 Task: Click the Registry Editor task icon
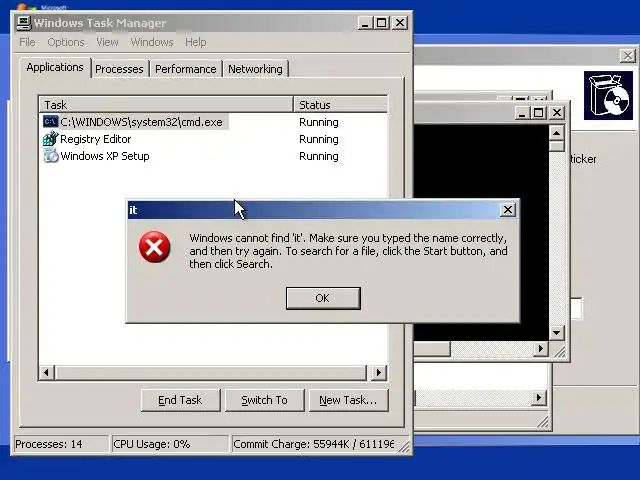point(51,139)
